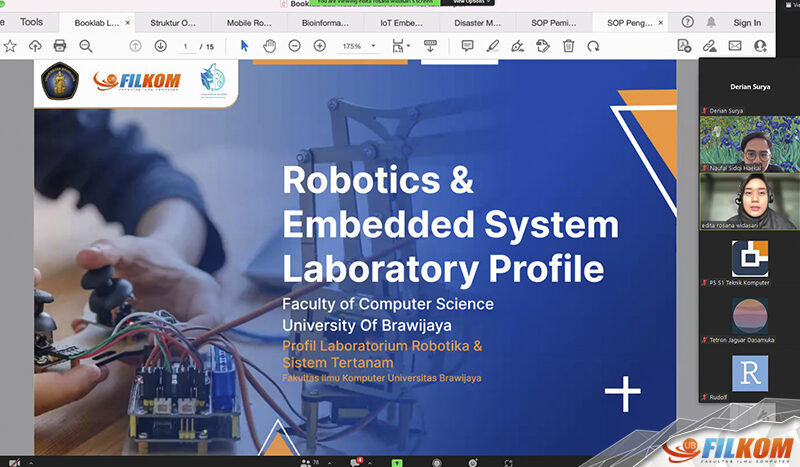Go to next page with down arrow
This screenshot has height=467, width=800.
pyautogui.click(x=160, y=46)
